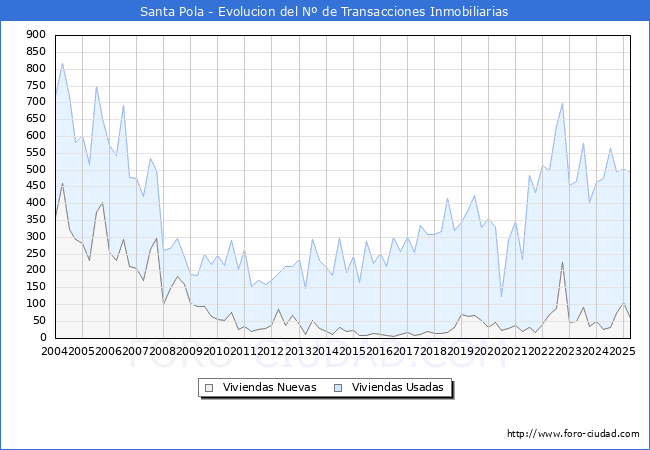Click the 400 y-axis label

[x=36, y=203]
